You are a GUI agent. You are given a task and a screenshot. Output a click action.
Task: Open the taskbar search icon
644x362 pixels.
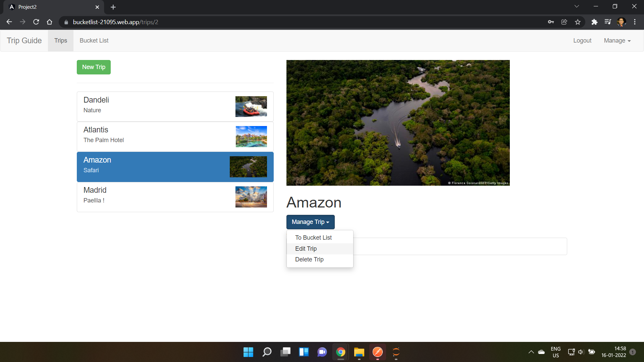[267, 352]
